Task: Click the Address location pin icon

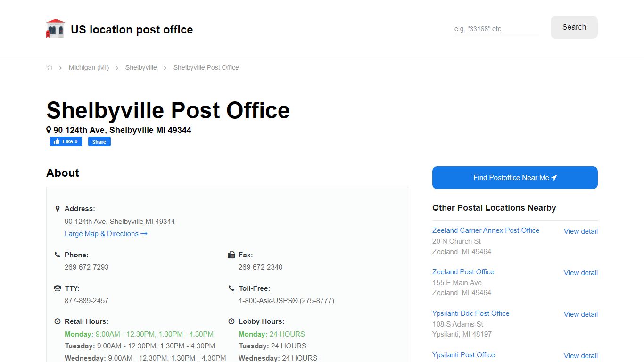Action: click(x=58, y=209)
